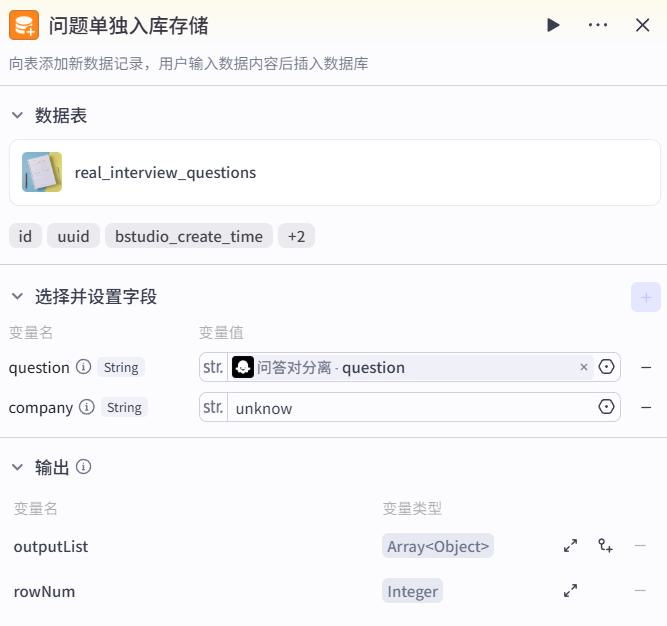Run the node with the play icon
Viewport: 667px width, 626px height.
pos(553,25)
